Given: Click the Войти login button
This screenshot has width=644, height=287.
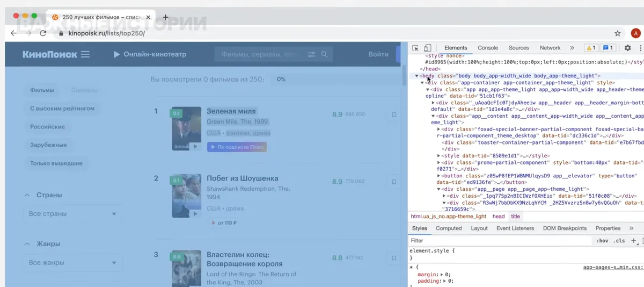Looking at the screenshot, I should pos(378,54).
